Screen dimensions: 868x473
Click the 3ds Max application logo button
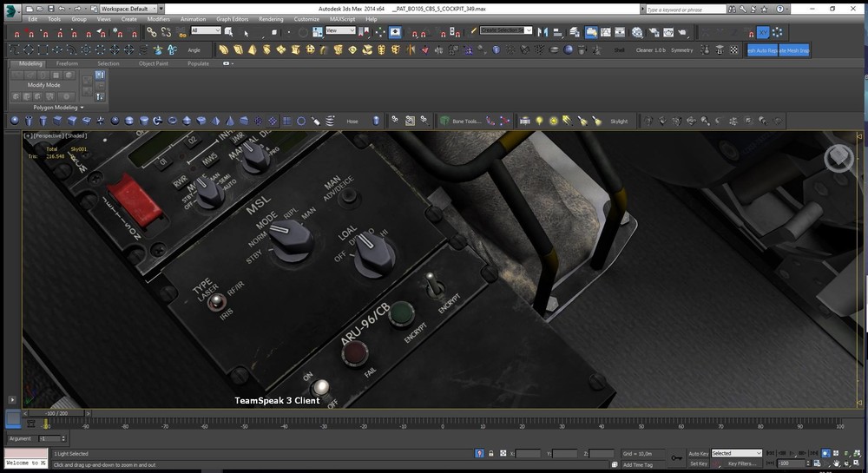point(10,10)
